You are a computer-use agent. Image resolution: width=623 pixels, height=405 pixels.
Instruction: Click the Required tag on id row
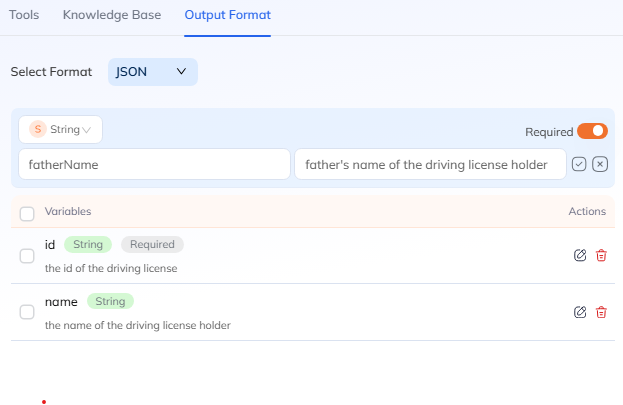coord(153,244)
